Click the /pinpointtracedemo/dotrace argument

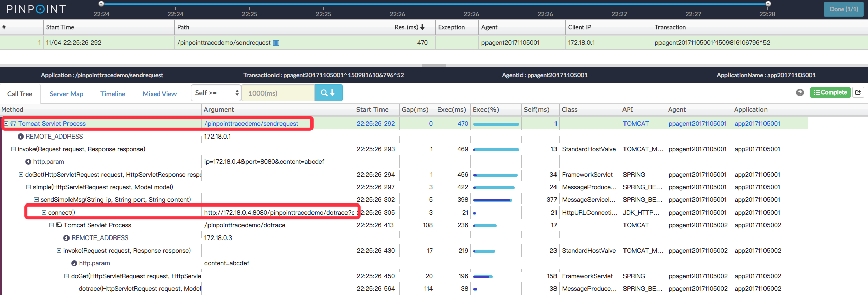click(245, 225)
